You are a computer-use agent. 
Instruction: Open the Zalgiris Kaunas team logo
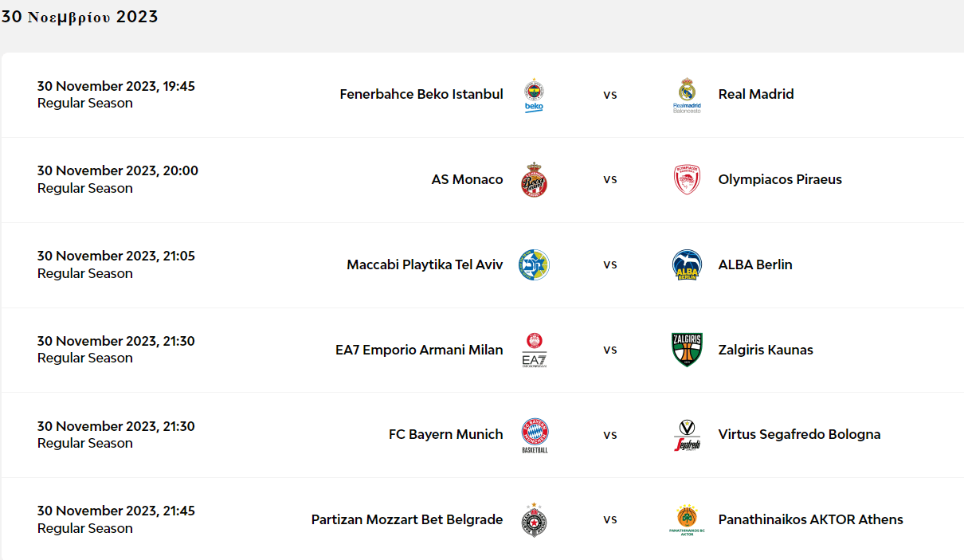pyautogui.click(x=687, y=350)
